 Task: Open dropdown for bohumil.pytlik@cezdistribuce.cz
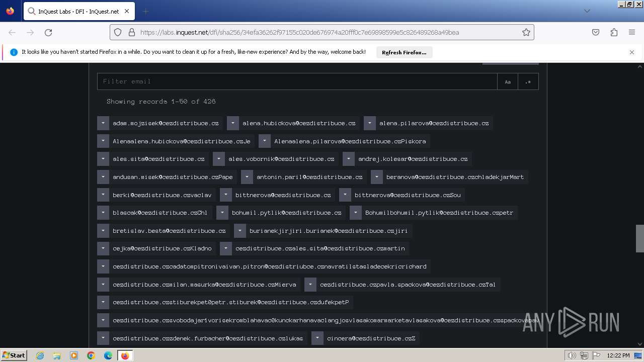[222, 213]
